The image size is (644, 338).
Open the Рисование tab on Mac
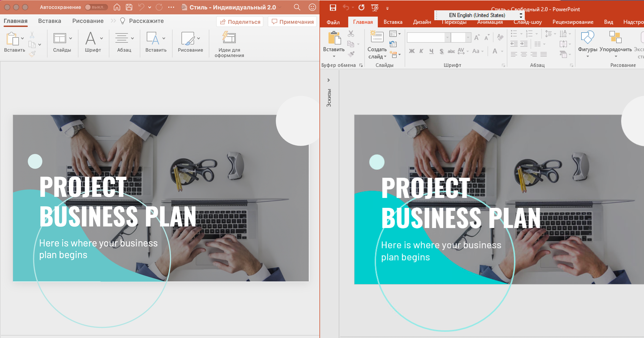click(x=88, y=21)
